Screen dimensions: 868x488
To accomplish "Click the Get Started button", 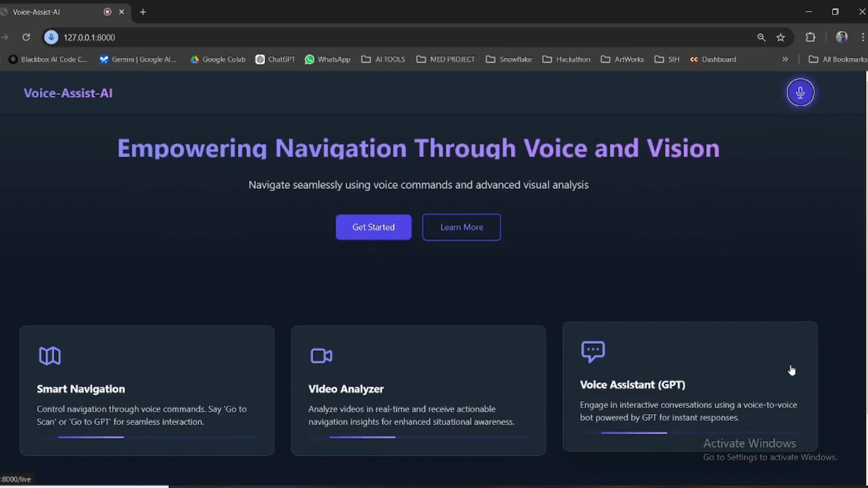I will [x=373, y=227].
